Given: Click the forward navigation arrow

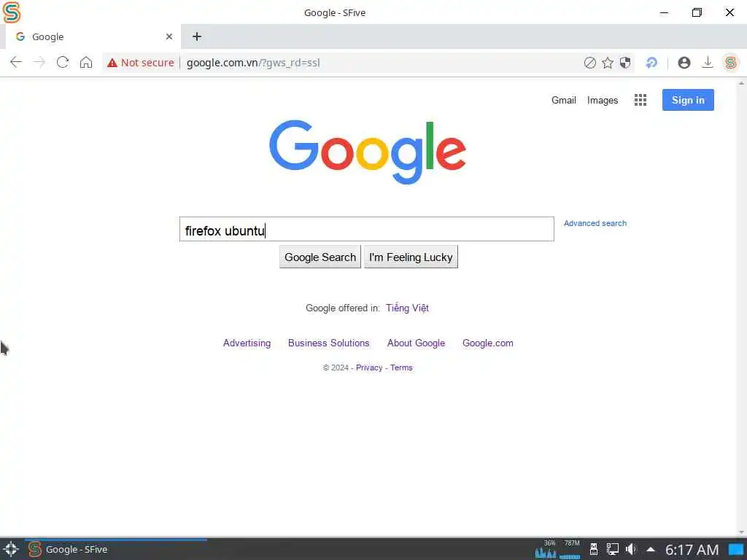Looking at the screenshot, I should pos(39,63).
